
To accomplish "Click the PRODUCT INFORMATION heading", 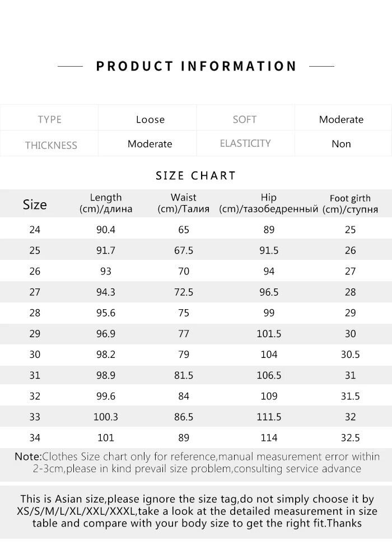I will 196,66.
